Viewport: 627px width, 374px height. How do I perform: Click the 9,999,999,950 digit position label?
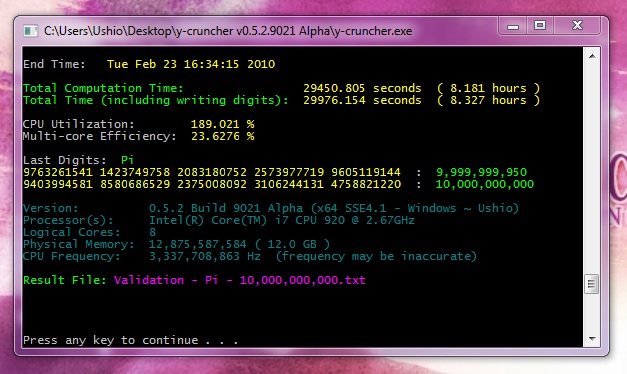(x=481, y=172)
